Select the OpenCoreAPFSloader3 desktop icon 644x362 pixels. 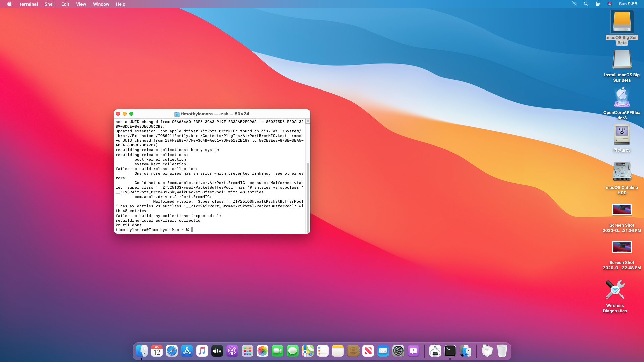(x=622, y=98)
